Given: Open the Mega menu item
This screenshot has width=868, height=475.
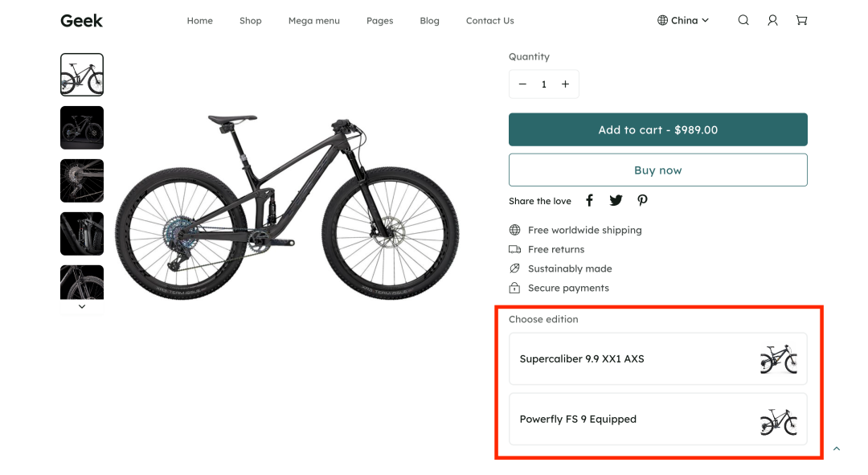Looking at the screenshot, I should click(314, 20).
